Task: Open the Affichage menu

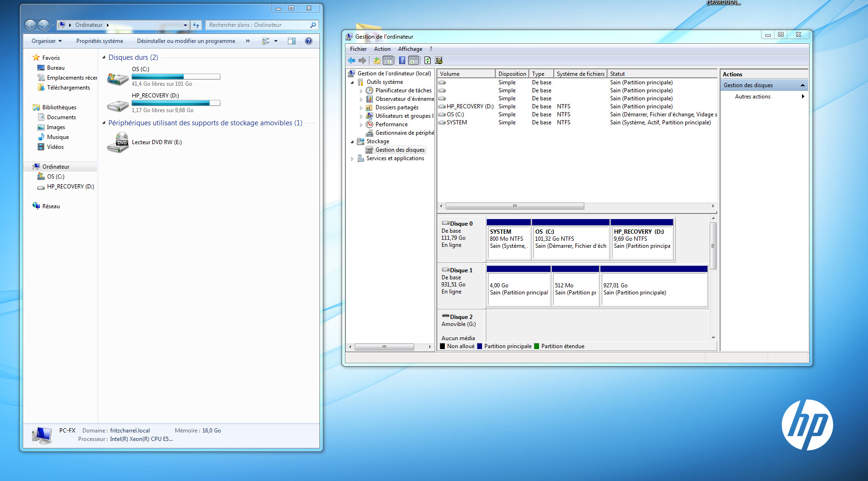Action: pos(410,49)
